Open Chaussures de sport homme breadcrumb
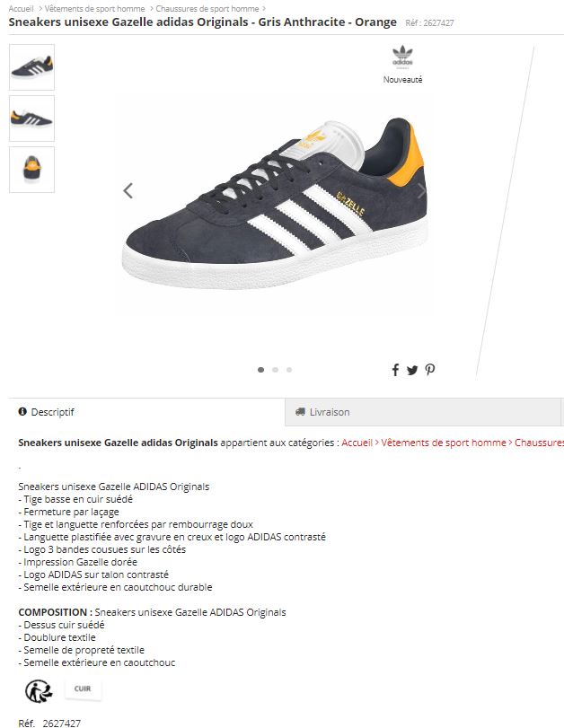Image resolution: width=564 pixels, height=728 pixels. coord(207,8)
